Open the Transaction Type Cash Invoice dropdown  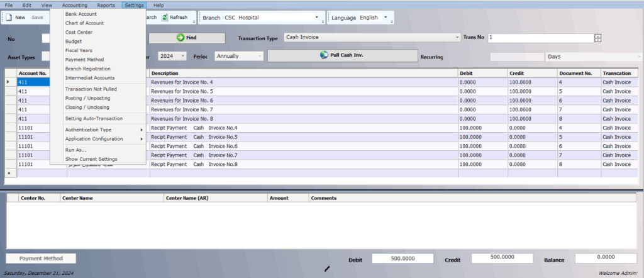[x=457, y=38]
